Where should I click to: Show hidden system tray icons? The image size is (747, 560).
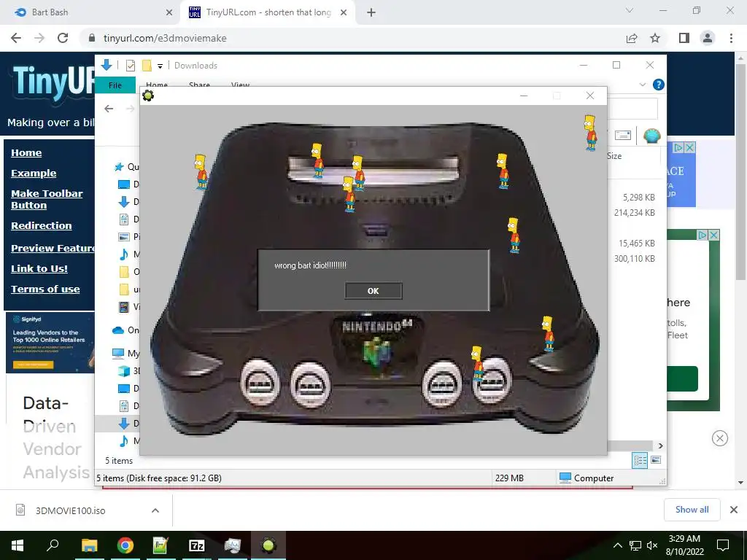pyautogui.click(x=617, y=545)
